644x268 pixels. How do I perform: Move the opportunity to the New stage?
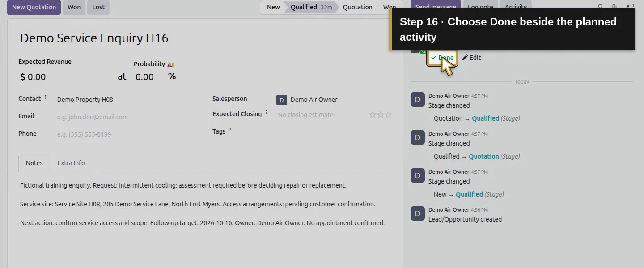tap(273, 7)
